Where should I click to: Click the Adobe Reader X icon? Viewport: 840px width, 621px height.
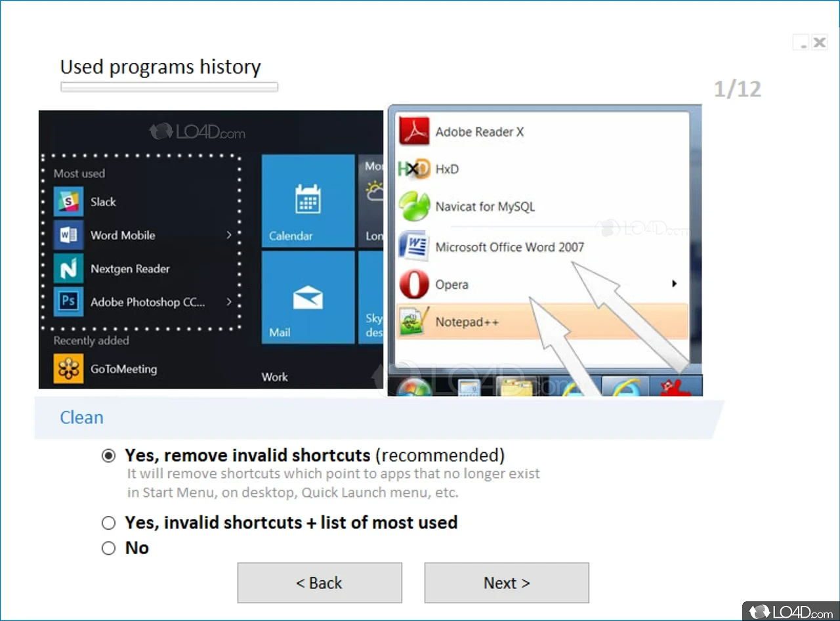[415, 131]
